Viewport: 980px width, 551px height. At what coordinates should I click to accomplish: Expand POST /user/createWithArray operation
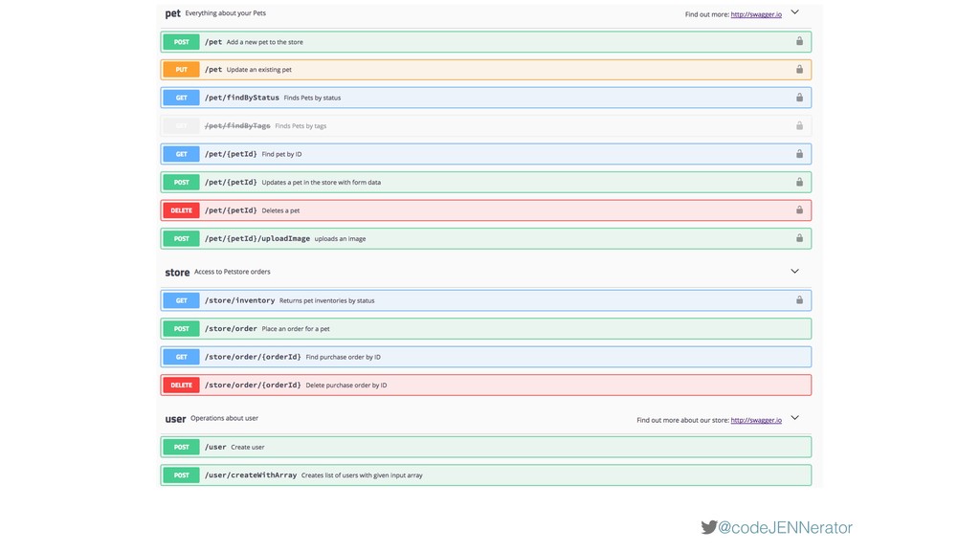pos(485,474)
